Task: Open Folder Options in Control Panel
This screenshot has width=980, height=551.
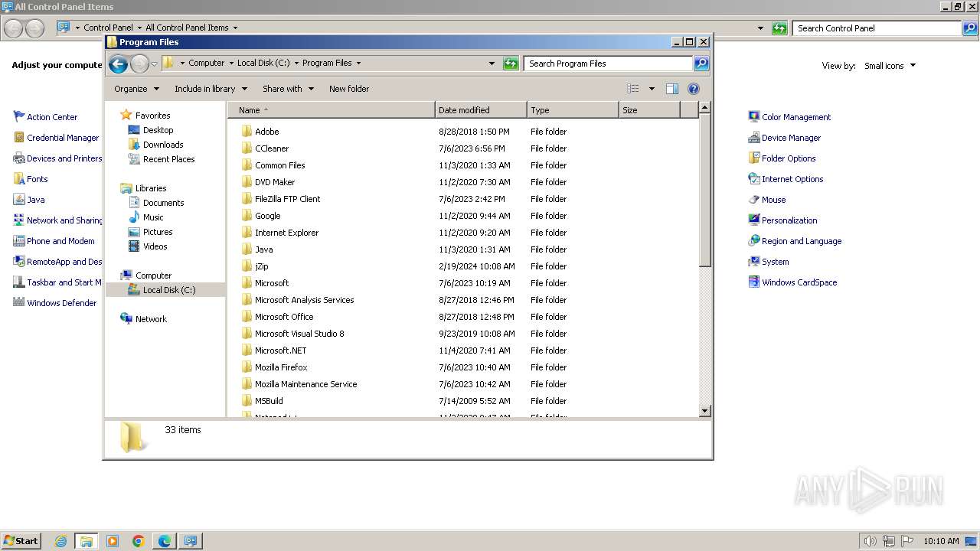Action: point(789,158)
